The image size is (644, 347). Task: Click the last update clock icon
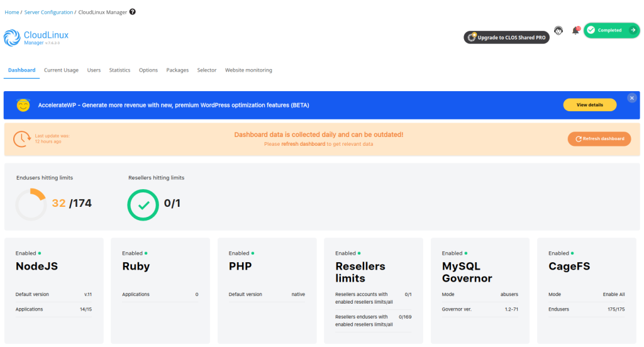point(22,138)
